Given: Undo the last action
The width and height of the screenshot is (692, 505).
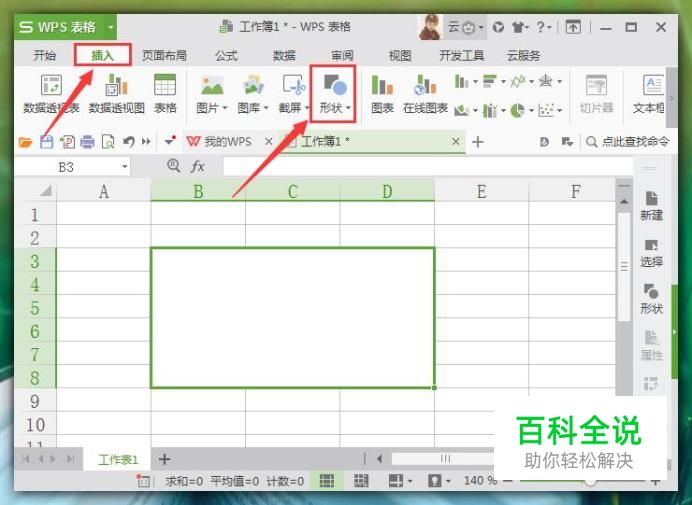Looking at the screenshot, I should point(128,142).
